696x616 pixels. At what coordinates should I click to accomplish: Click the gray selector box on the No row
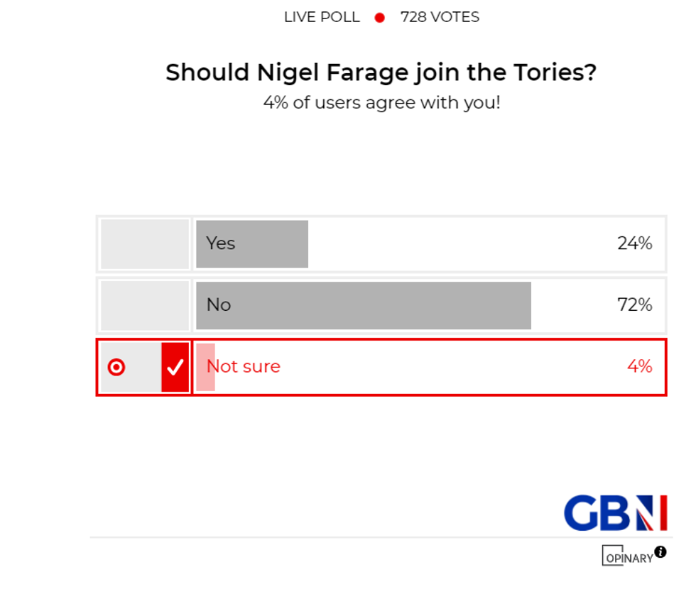143,305
